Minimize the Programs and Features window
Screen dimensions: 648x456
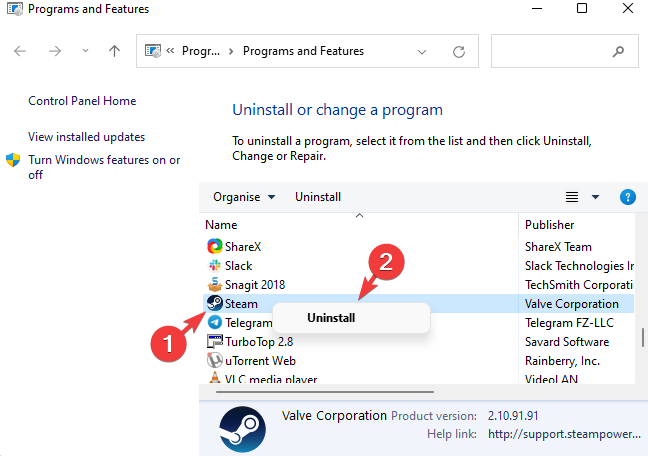point(537,9)
